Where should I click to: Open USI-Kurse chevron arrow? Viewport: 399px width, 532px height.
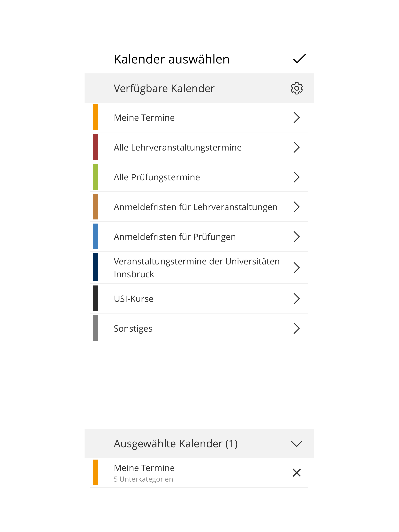[x=297, y=299]
